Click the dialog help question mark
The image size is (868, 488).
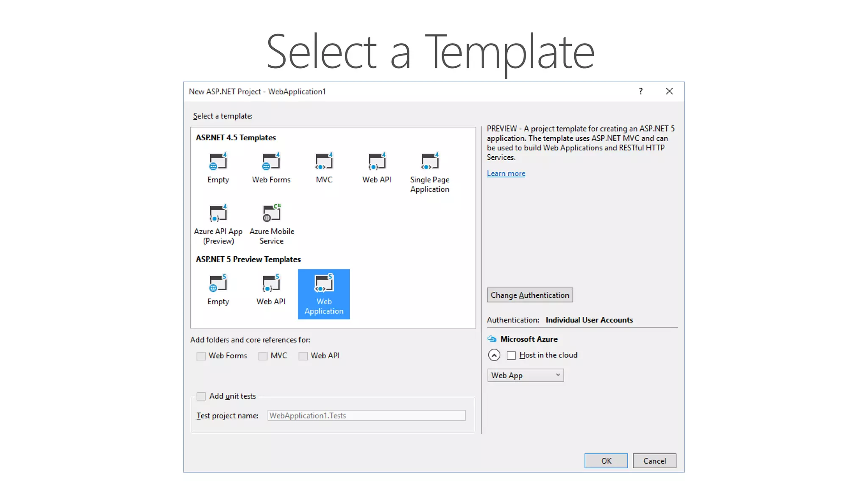(x=640, y=91)
